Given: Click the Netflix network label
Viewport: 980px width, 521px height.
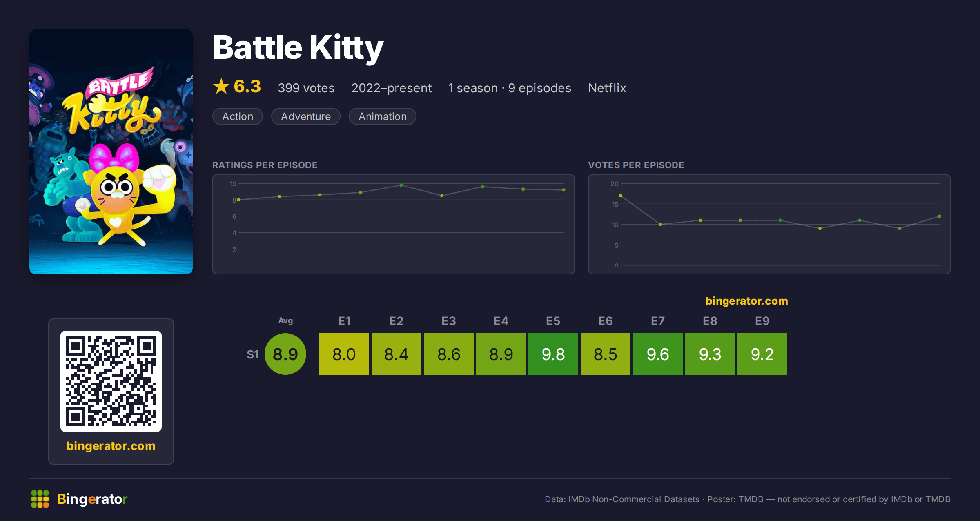Looking at the screenshot, I should coord(607,88).
